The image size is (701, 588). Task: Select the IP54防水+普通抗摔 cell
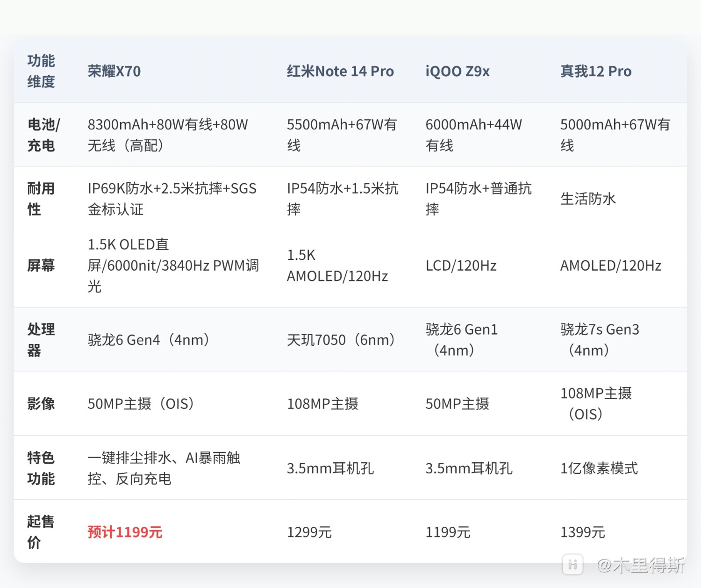[479, 199]
